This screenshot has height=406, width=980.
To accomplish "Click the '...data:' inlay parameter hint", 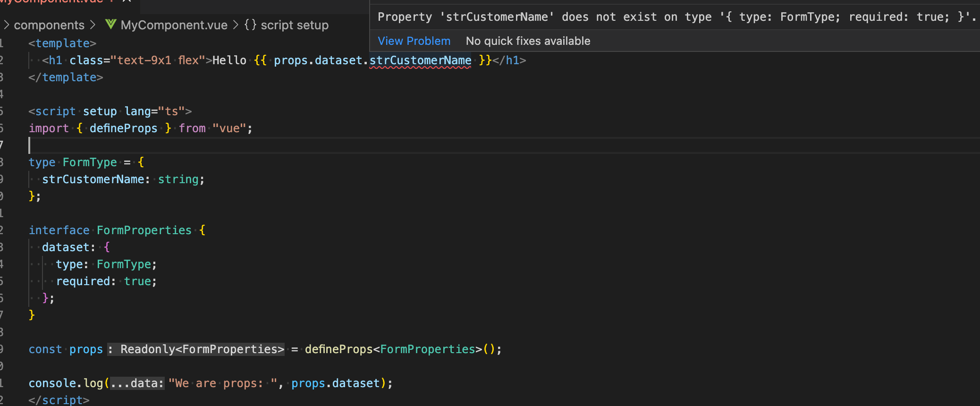I will click(137, 383).
